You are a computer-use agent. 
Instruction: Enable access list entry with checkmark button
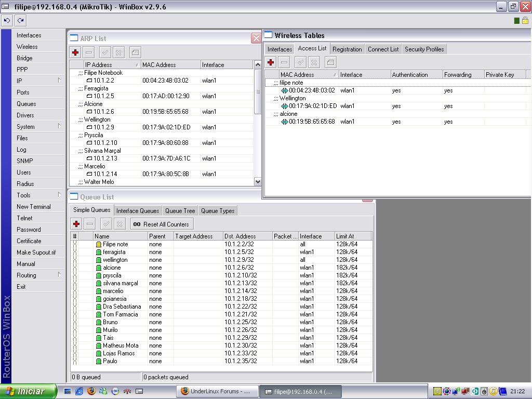(x=301, y=62)
